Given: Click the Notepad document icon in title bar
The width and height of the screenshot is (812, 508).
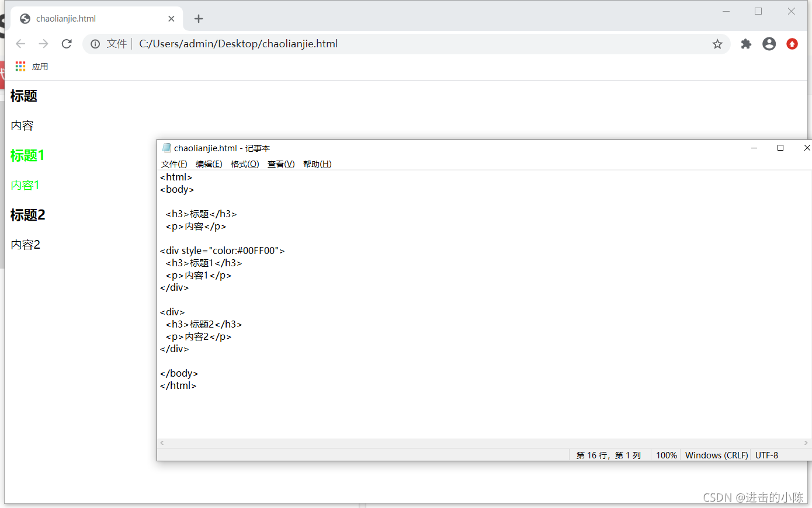Looking at the screenshot, I should (166, 148).
